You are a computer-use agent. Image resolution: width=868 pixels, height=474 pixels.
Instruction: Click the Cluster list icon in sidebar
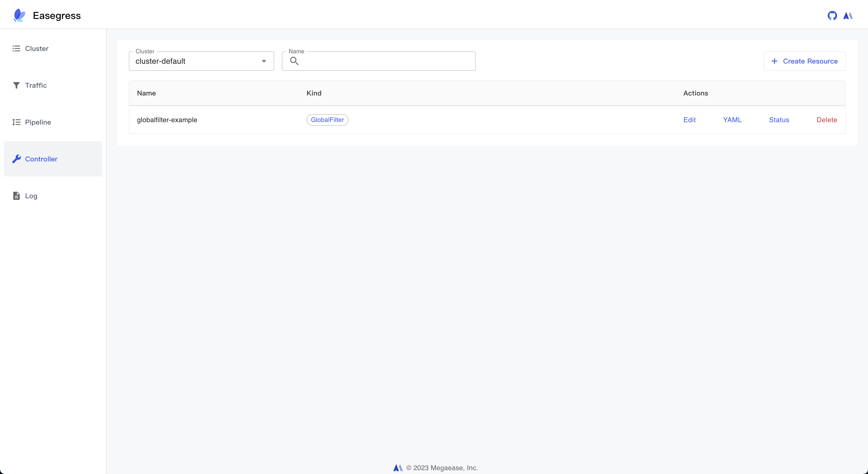16,48
